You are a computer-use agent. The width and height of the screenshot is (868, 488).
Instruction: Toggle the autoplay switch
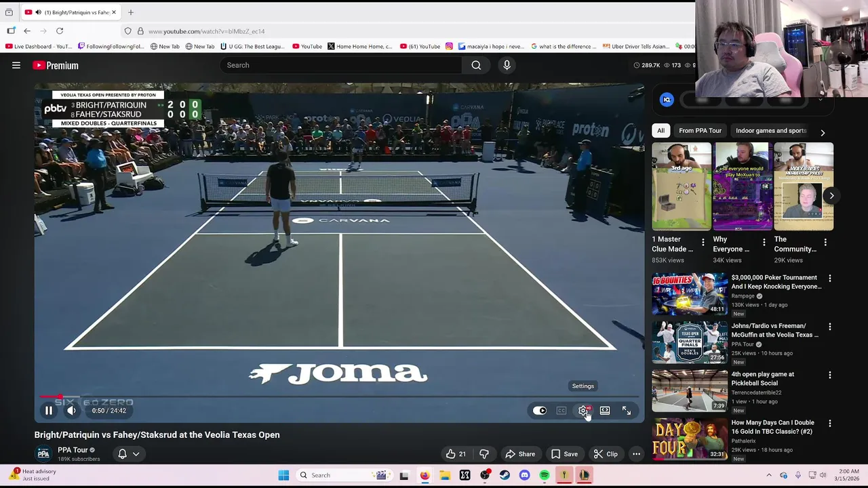click(x=540, y=411)
